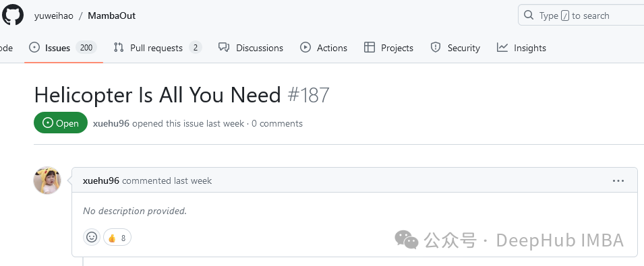Open MambaOut repository link
644x266 pixels.
pyautogui.click(x=112, y=16)
